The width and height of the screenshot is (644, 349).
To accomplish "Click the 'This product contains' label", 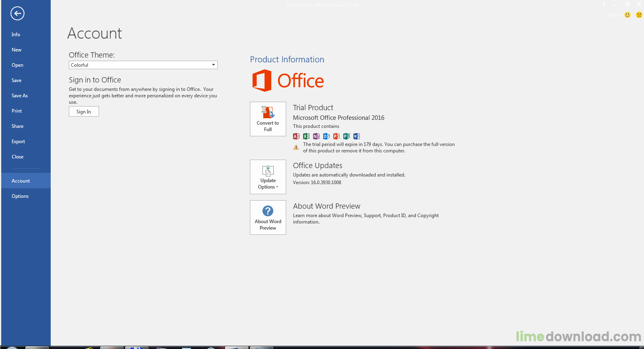I will tap(316, 126).
